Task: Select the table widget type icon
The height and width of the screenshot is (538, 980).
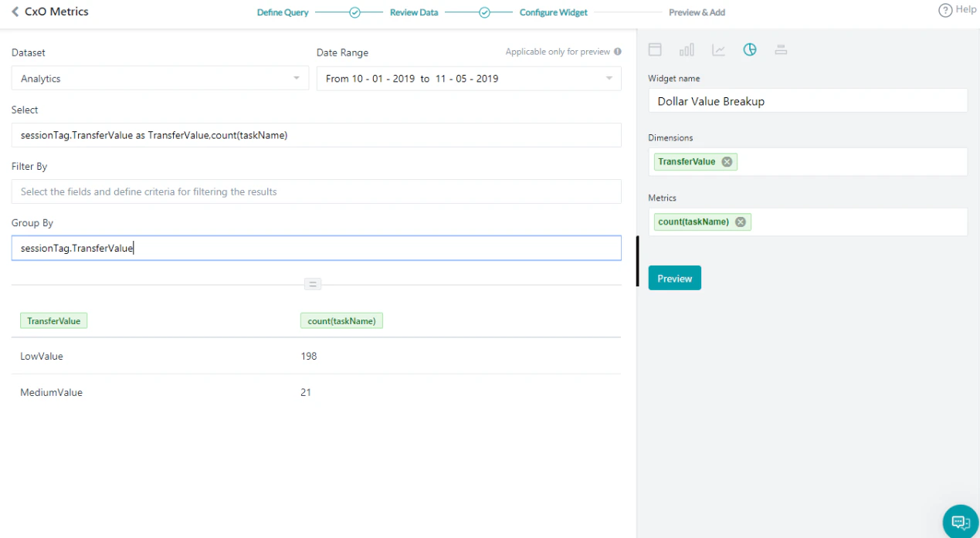Action: coord(655,49)
